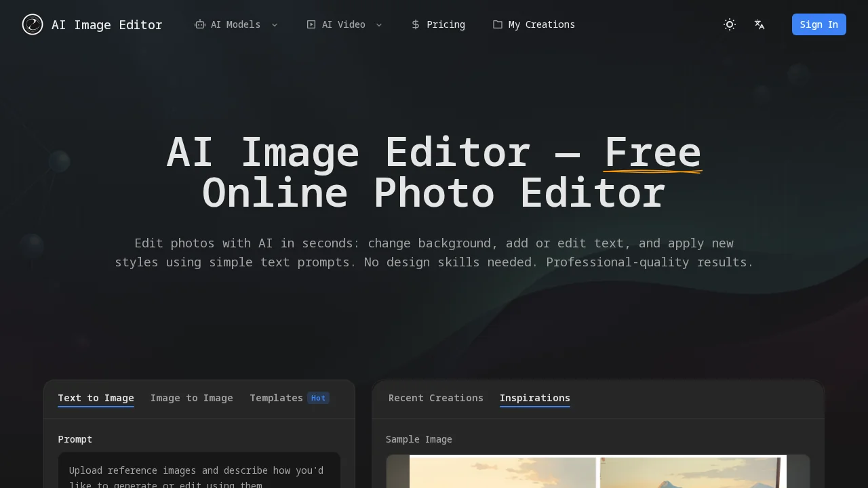Click the folder icon next to My Creations
This screenshot has width=868, height=488.
(497, 24)
